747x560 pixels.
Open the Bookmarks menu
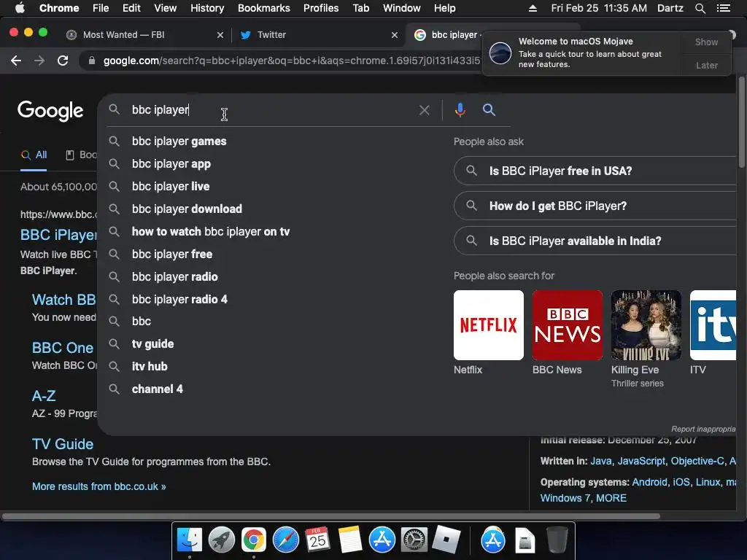(x=264, y=8)
